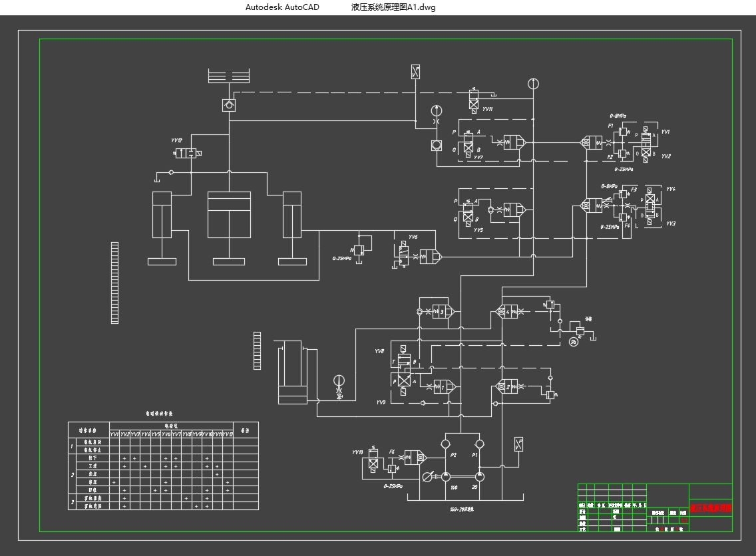Click the pump symbol labeled 20
Viewport: 756px width, 556px height.
(x=479, y=476)
